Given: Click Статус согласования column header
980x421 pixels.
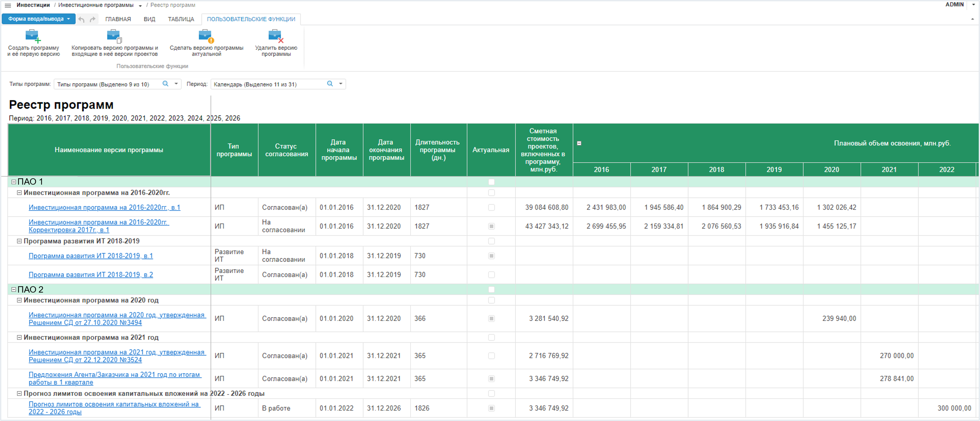Looking at the screenshot, I should coord(287,150).
